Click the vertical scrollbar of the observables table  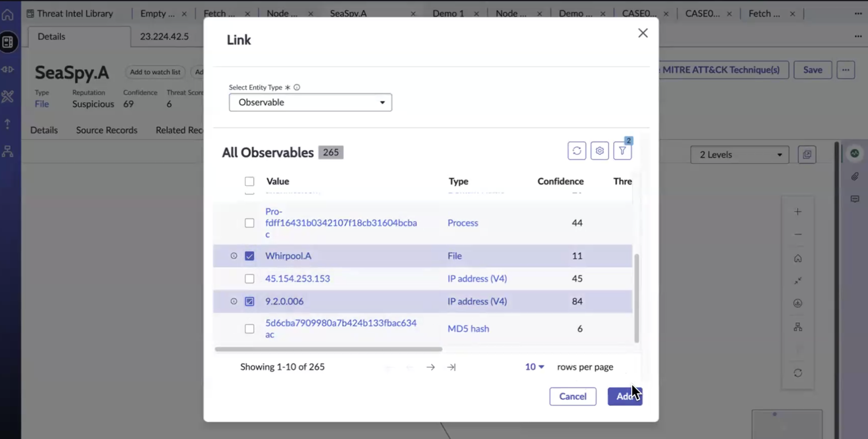[636, 298]
